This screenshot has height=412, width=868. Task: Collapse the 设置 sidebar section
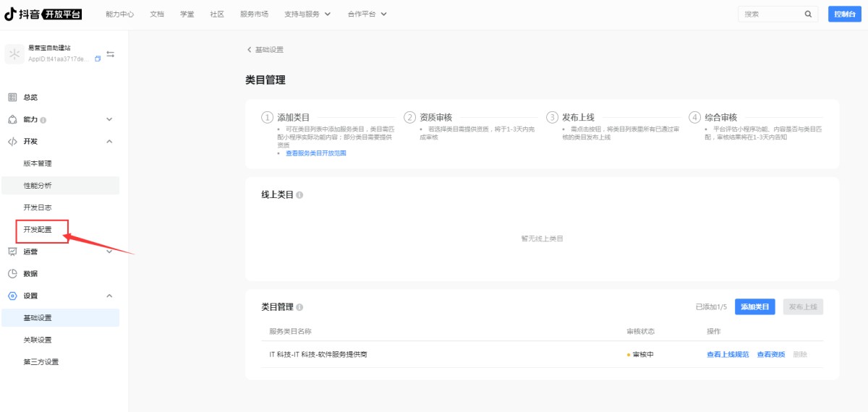pyautogui.click(x=109, y=296)
